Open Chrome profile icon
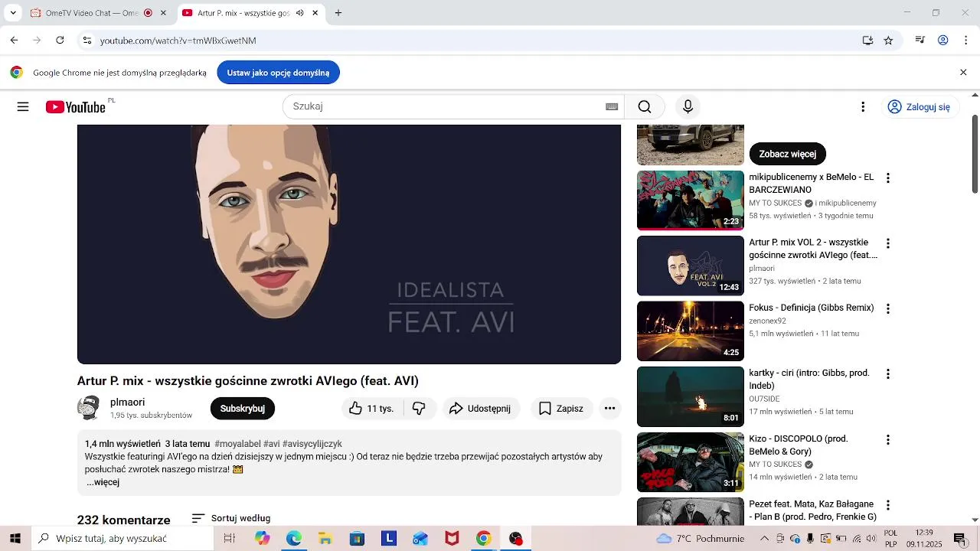 943,41
